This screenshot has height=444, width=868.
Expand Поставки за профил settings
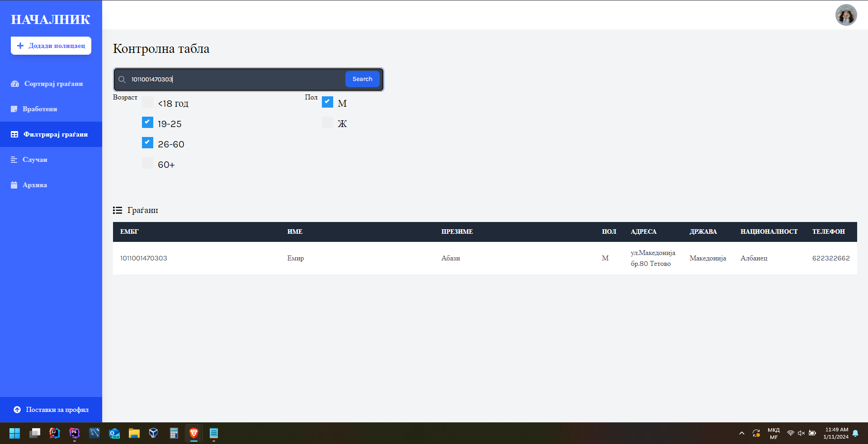(x=51, y=410)
